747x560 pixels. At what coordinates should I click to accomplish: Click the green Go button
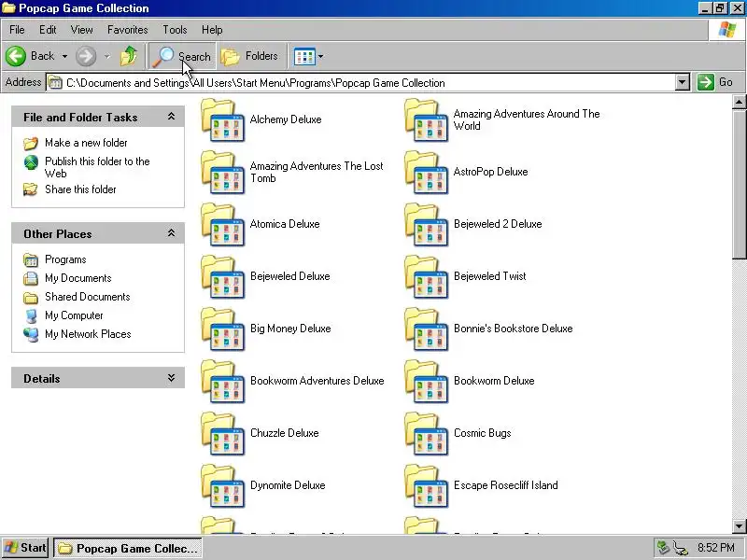point(715,82)
